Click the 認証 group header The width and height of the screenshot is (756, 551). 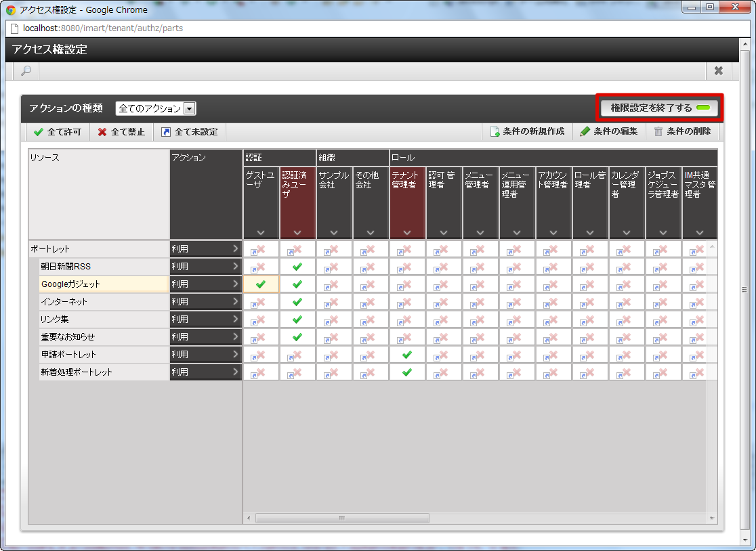(x=280, y=158)
